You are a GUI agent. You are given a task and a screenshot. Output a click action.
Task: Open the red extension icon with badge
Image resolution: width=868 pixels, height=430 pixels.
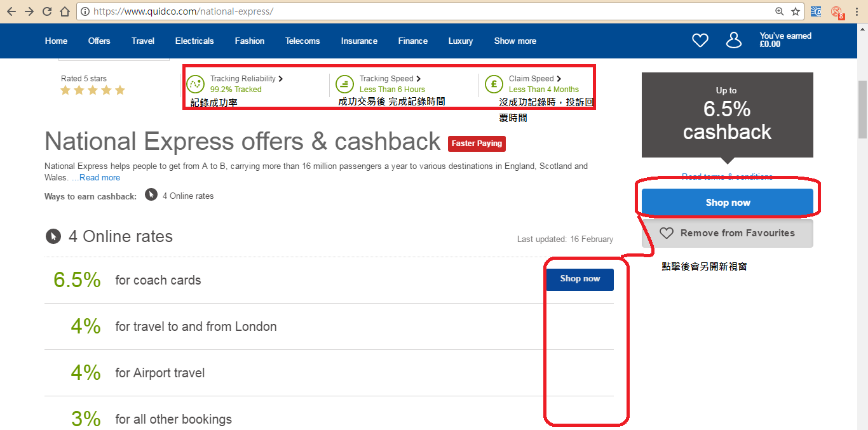tap(837, 11)
